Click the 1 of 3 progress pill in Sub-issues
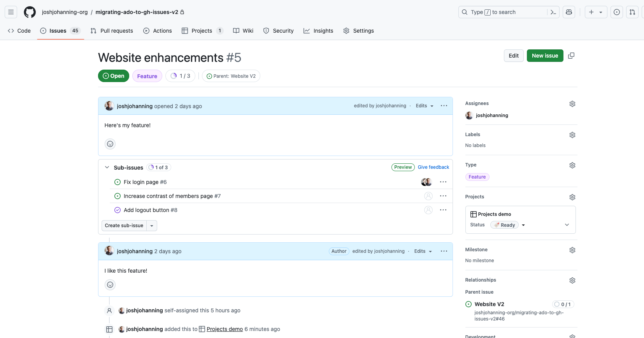This screenshot has width=644, height=338. pyautogui.click(x=159, y=167)
